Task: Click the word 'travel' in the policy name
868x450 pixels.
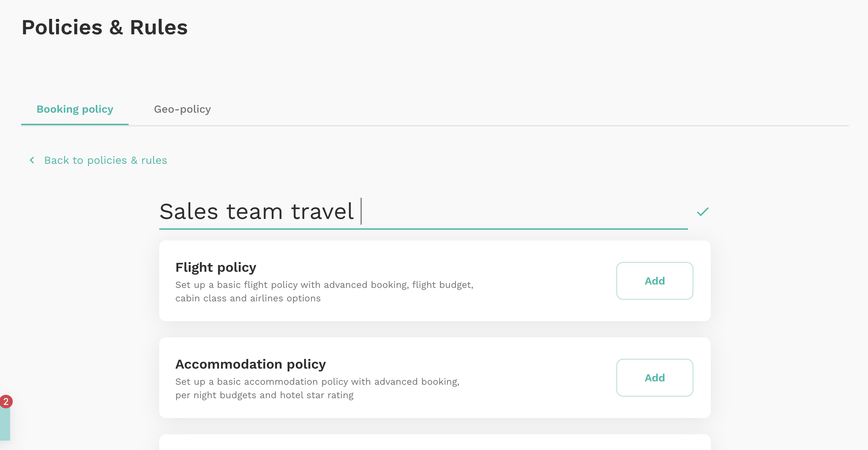Action: (x=322, y=212)
